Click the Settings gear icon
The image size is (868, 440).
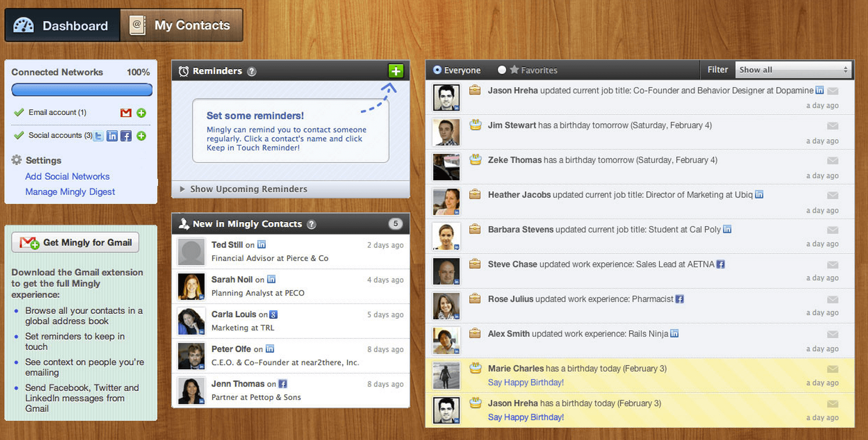[x=17, y=160]
